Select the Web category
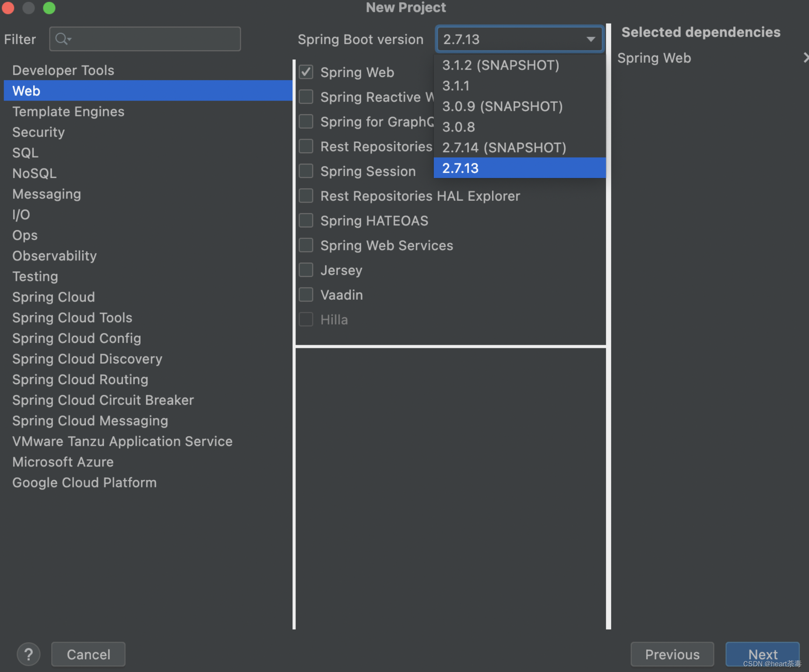Image resolution: width=809 pixels, height=672 pixels. tap(148, 91)
